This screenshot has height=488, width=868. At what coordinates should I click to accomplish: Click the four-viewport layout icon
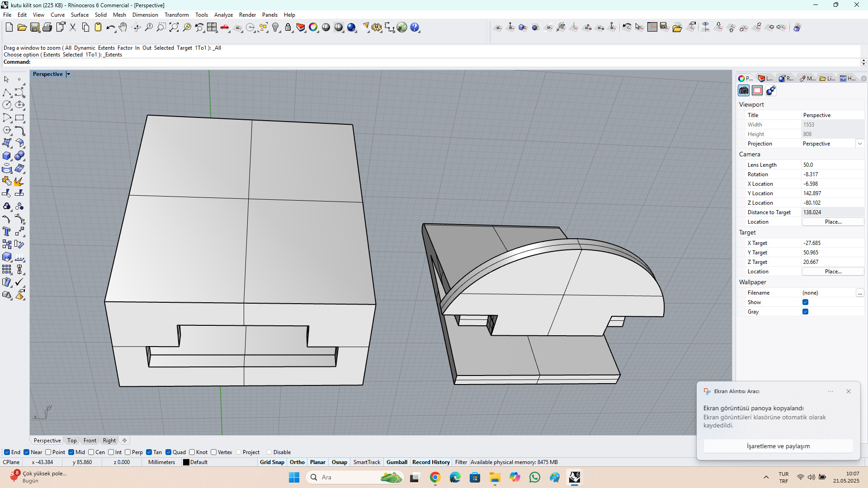click(212, 28)
